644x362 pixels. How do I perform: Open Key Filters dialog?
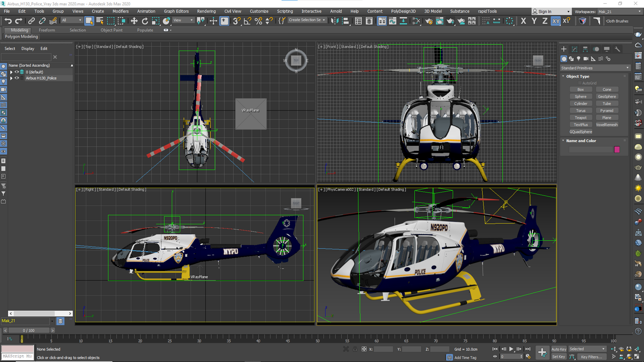tap(591, 357)
